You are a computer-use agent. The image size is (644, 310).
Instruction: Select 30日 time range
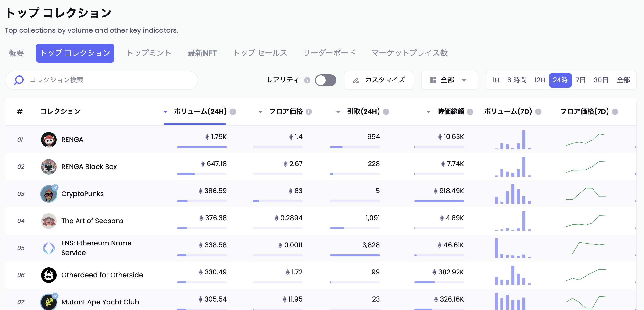coord(601,80)
